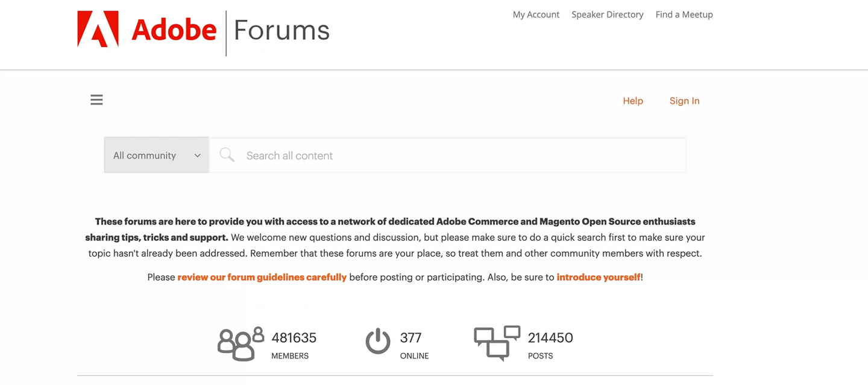Viewport: 868px width, 385px height.
Task: Open the forum guidelines link
Action: [x=262, y=278]
